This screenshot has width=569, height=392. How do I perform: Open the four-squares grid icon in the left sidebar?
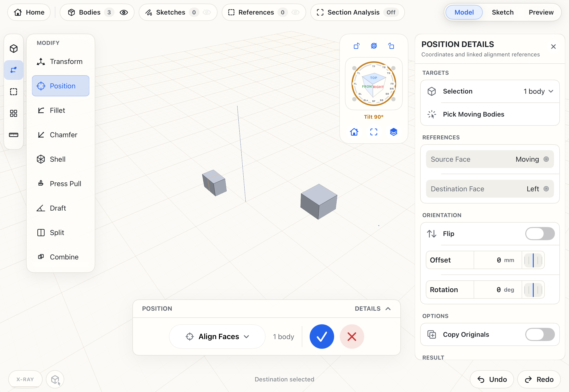tap(13, 113)
